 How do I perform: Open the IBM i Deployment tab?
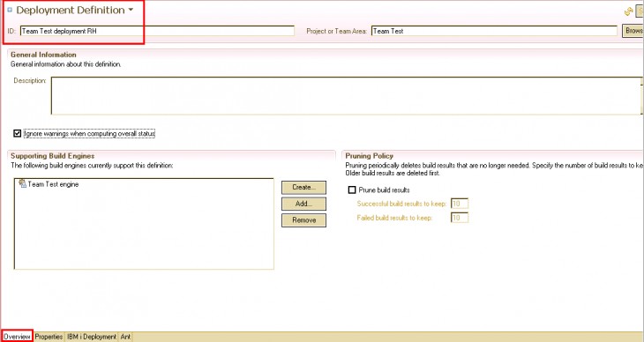point(92,337)
